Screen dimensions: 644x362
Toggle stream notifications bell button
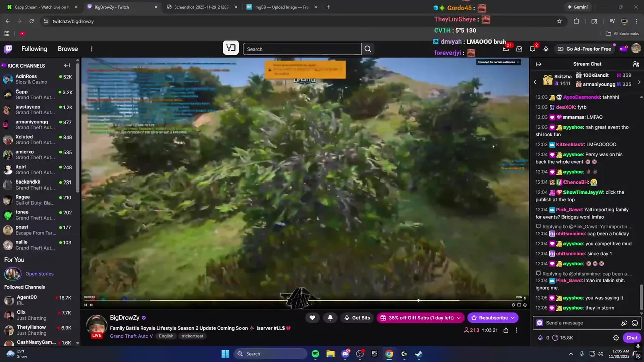(x=330, y=318)
